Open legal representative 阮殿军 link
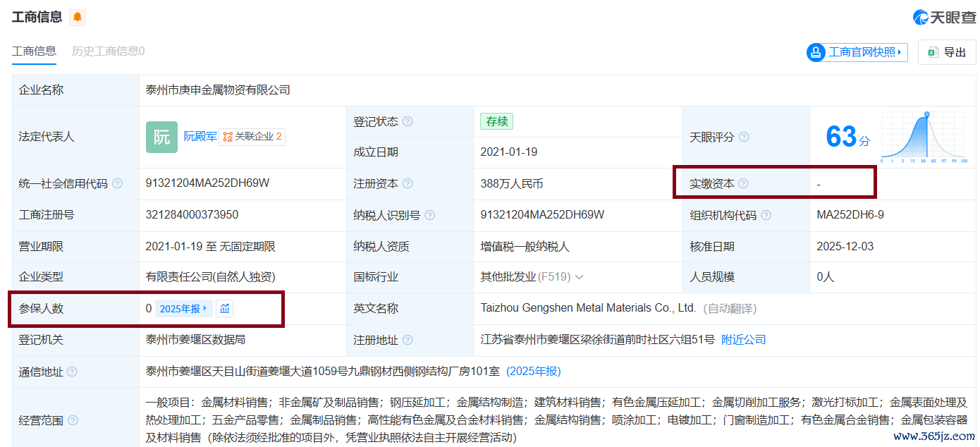 pos(200,136)
